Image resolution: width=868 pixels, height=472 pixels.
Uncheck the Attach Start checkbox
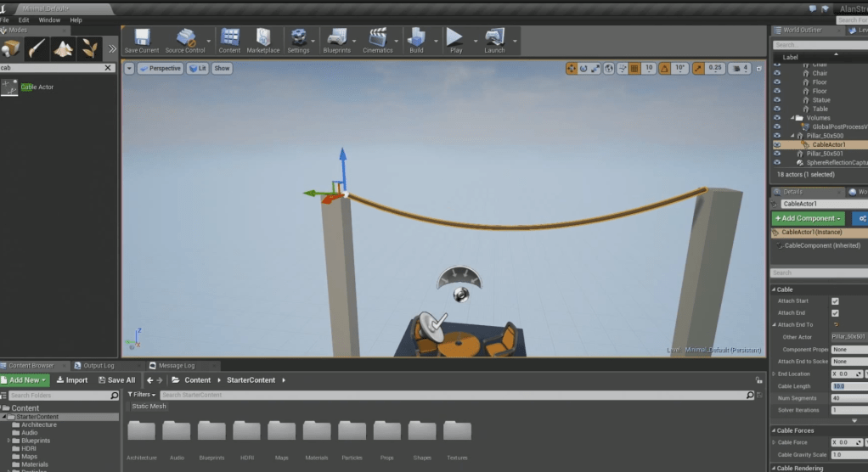click(x=835, y=301)
